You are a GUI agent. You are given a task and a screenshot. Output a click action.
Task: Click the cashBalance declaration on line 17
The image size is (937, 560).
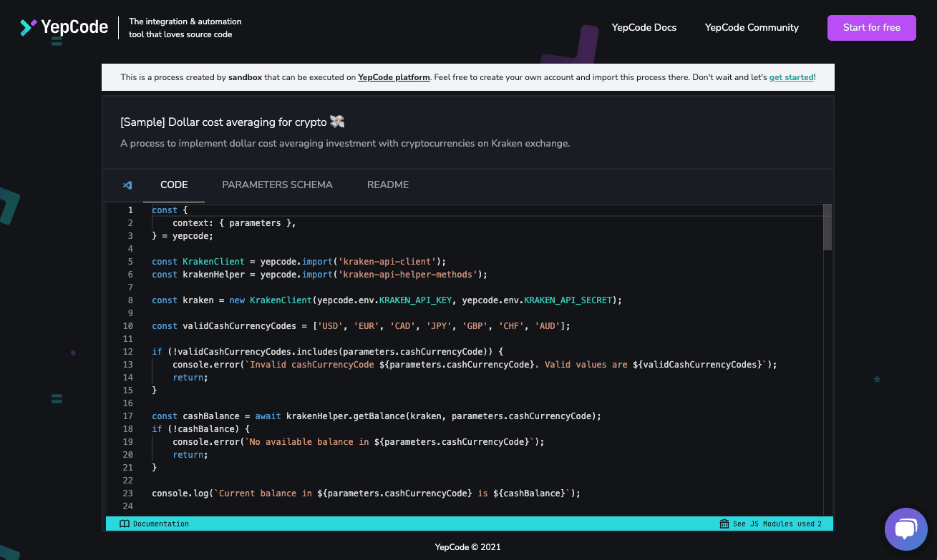(377, 416)
